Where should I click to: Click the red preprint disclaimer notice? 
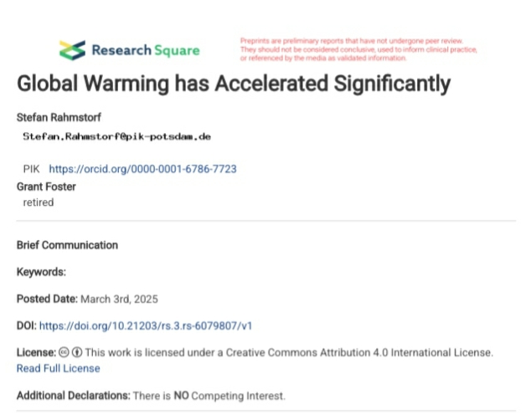coord(358,49)
